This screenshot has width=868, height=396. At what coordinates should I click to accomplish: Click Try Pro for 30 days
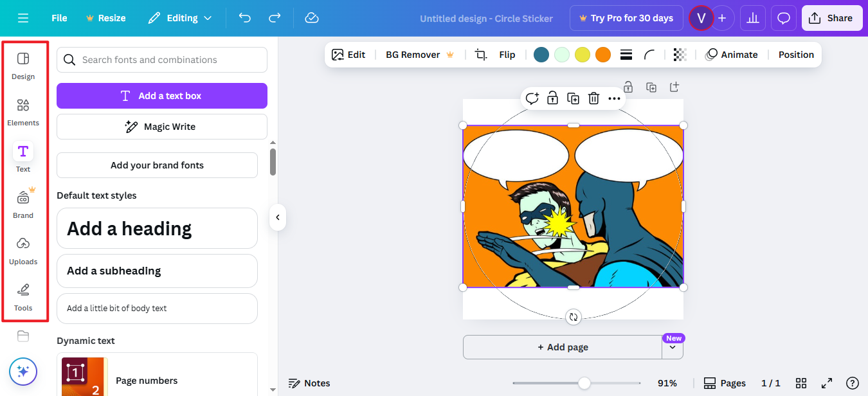626,18
